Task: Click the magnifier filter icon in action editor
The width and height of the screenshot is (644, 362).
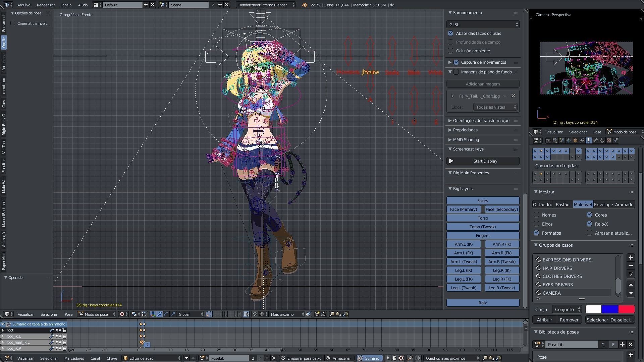Action: tap(410, 358)
